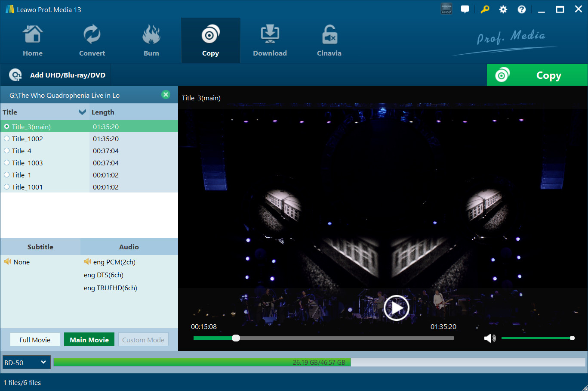Maximize the Leawo window
The image size is (588, 391).
pyautogui.click(x=560, y=9)
